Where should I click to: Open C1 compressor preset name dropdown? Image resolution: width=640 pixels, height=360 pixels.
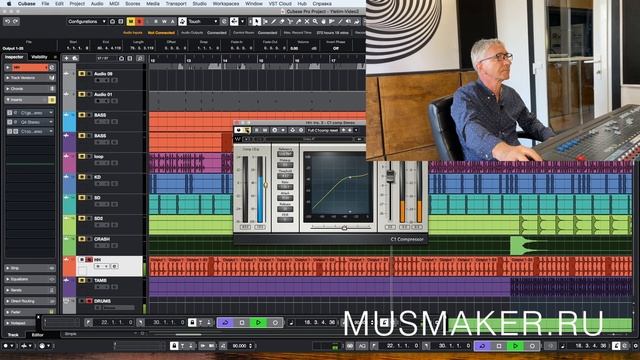323,130
